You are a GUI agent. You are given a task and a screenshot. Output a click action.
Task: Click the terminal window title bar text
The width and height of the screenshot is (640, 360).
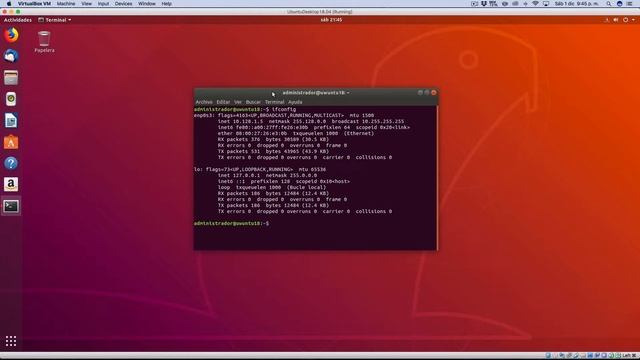pyautogui.click(x=313, y=93)
